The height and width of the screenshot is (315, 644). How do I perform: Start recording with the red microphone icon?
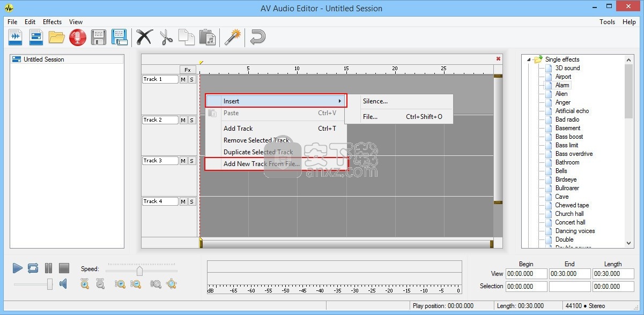tap(78, 37)
